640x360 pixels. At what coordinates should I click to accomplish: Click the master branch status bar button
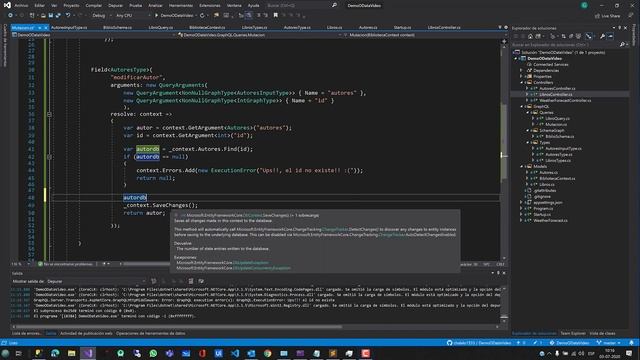[x=609, y=343]
